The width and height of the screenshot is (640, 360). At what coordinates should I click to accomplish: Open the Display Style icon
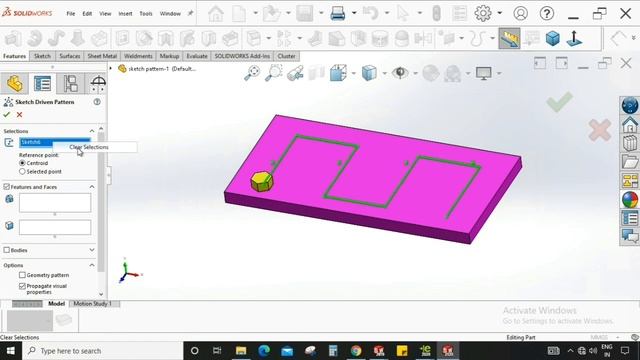point(369,73)
